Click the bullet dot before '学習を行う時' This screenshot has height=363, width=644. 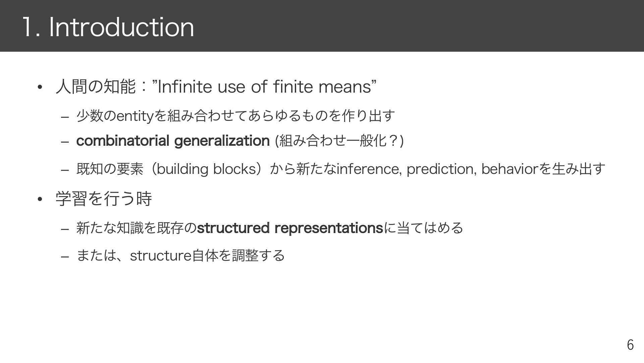point(40,199)
